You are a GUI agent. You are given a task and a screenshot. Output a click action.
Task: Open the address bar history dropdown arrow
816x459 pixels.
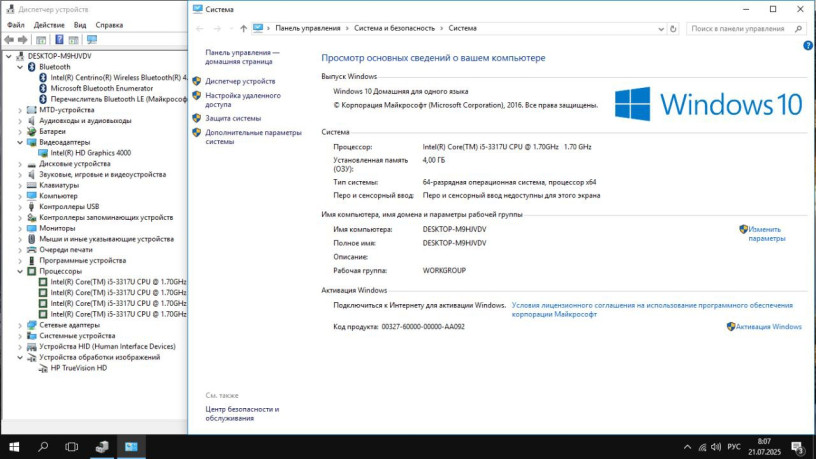tap(661, 29)
